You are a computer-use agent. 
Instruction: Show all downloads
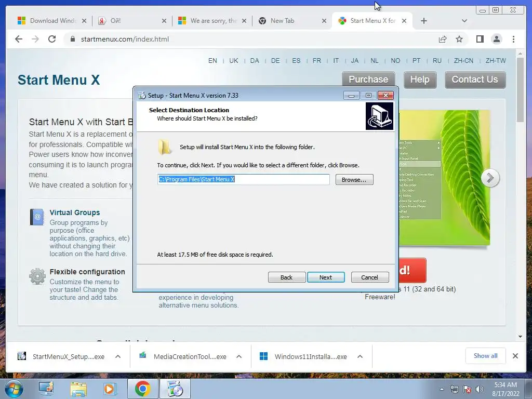[x=486, y=355]
